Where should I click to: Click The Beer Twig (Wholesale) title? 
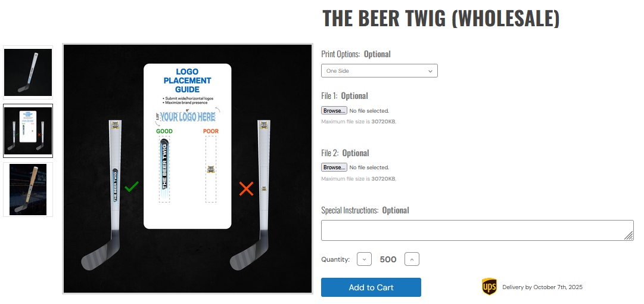tap(441, 18)
